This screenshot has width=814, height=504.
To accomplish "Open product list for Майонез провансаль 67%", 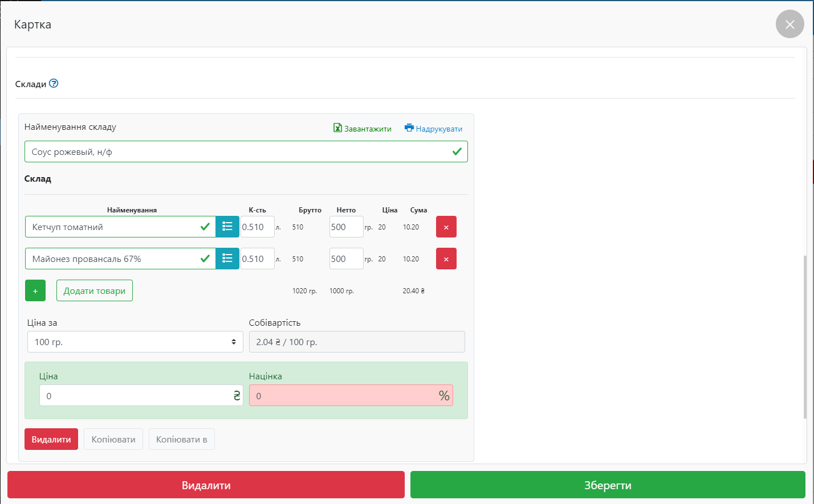I will pyautogui.click(x=227, y=259).
